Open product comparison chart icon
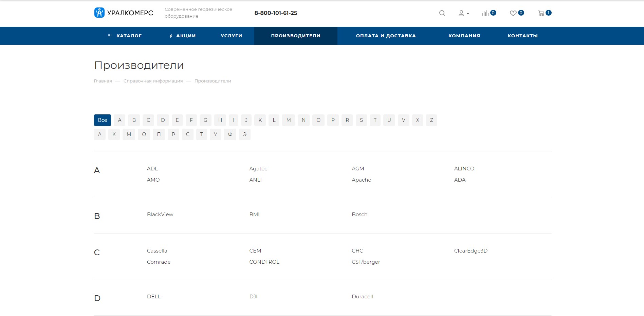Image resolution: width=644 pixels, height=316 pixels. 485,13
